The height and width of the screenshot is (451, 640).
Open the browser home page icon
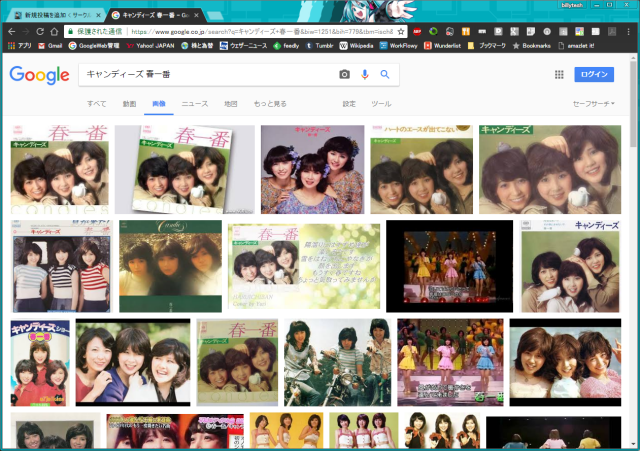[x=54, y=31]
